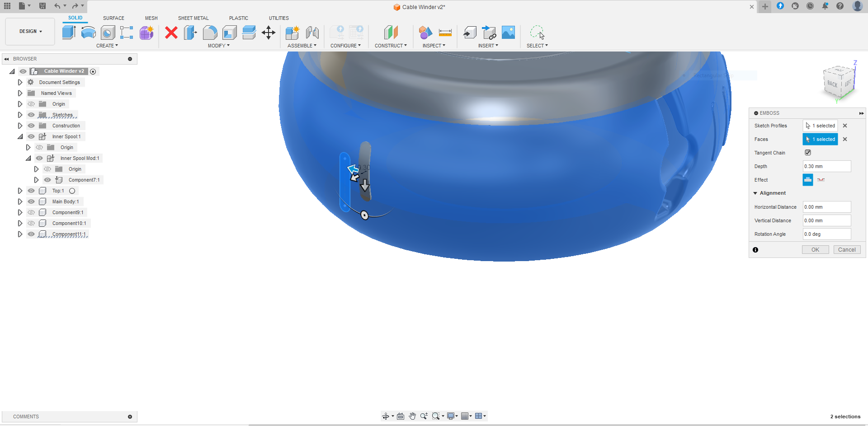Click the Orbit navigation icon
This screenshot has width=868, height=426.
point(386,416)
